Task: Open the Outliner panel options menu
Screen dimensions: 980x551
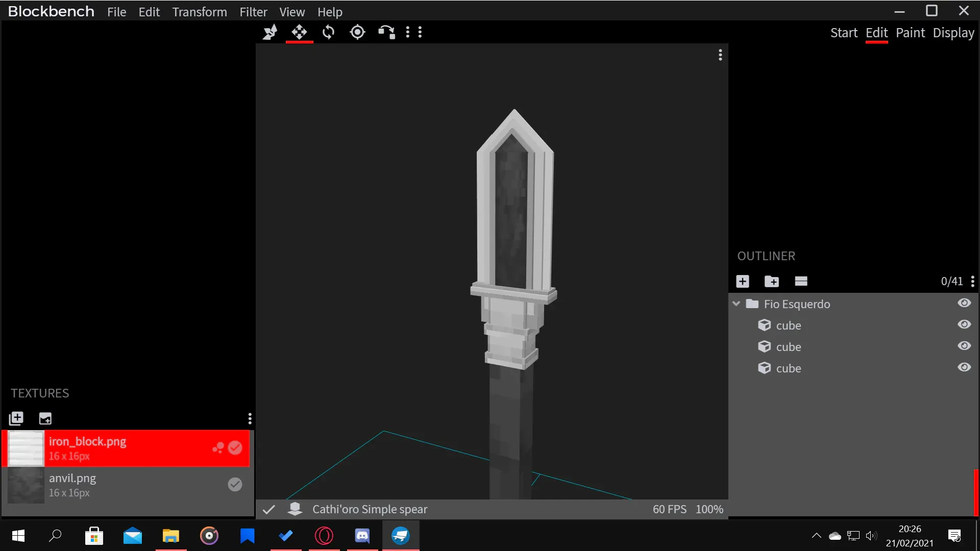Action: click(973, 281)
